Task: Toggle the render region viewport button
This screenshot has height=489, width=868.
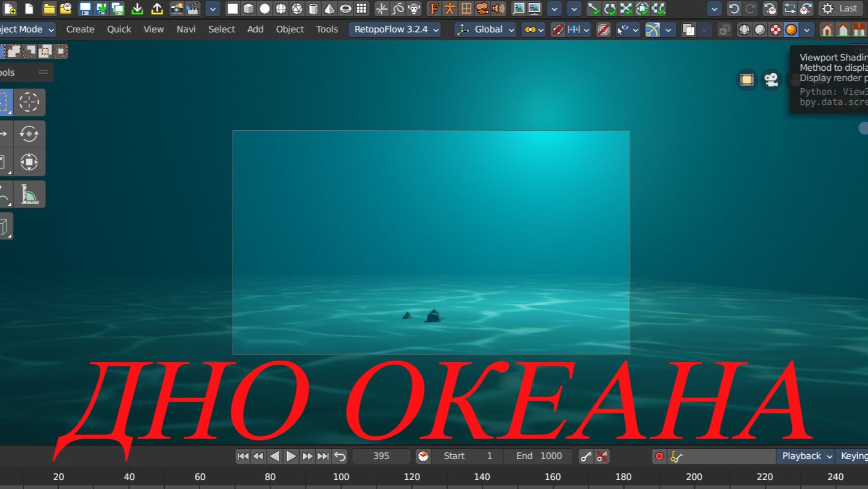Action: click(746, 79)
